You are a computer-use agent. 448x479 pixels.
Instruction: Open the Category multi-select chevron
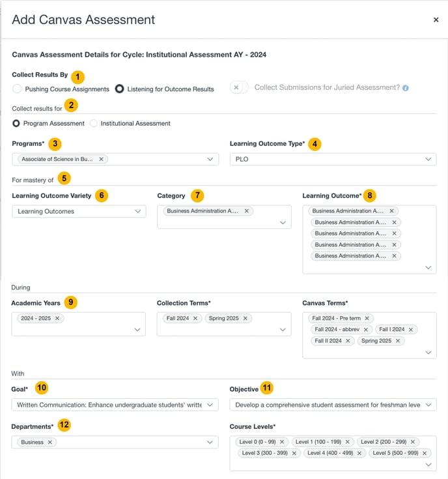(x=283, y=223)
